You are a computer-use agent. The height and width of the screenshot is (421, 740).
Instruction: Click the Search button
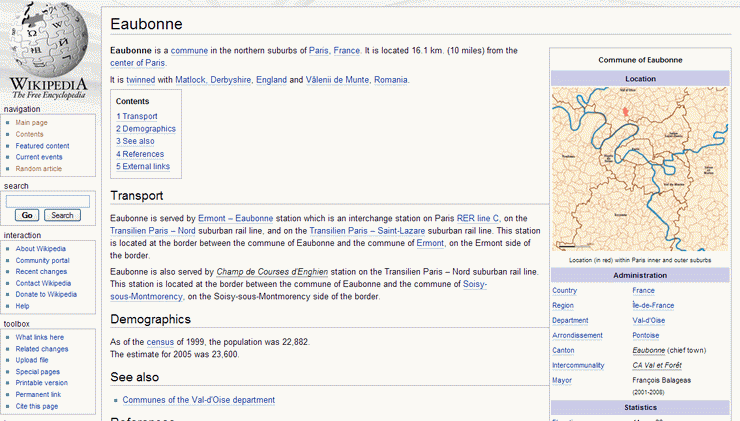62,215
